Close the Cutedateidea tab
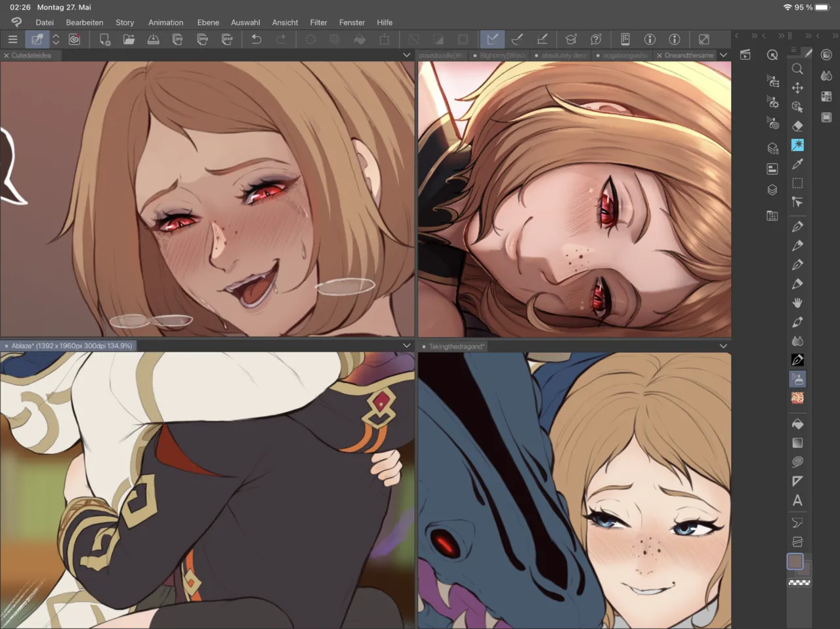The width and height of the screenshot is (840, 629). click(x=7, y=56)
